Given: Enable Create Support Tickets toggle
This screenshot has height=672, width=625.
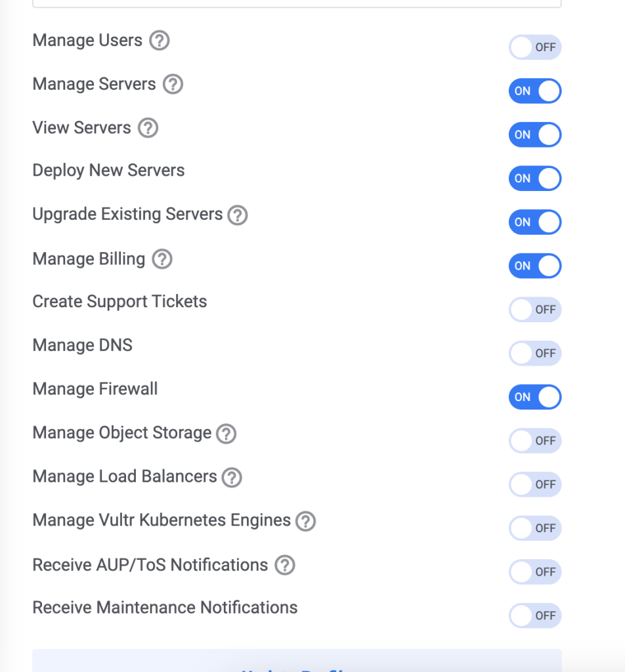Looking at the screenshot, I should (535, 310).
